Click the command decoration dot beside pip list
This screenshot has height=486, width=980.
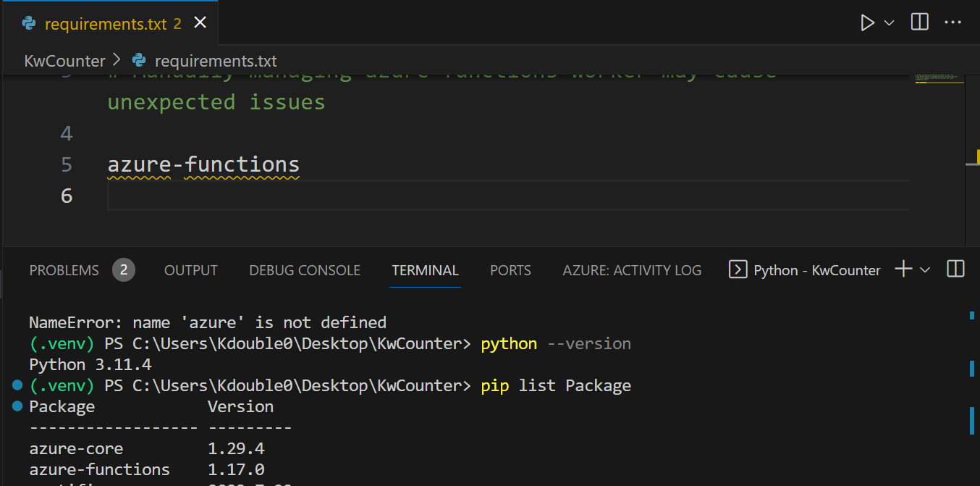(x=18, y=385)
